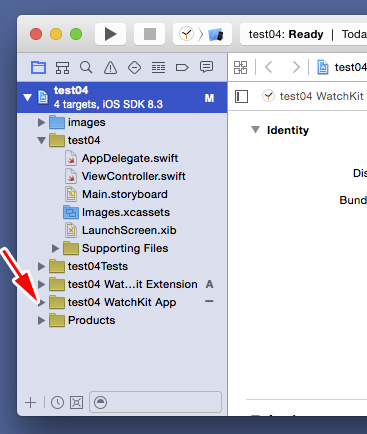This screenshot has width=367, height=434.
Task: Click the navigator filter search field
Action: pyautogui.click(x=156, y=402)
